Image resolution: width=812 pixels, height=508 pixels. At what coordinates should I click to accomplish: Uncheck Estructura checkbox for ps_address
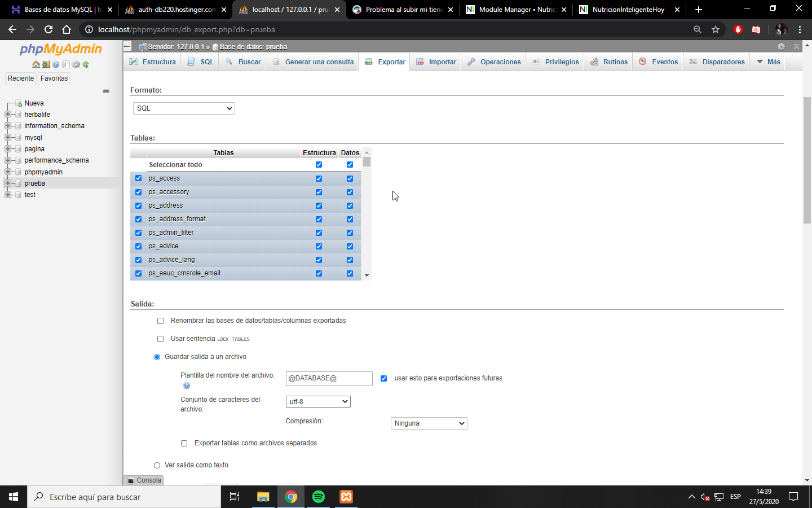click(319, 206)
